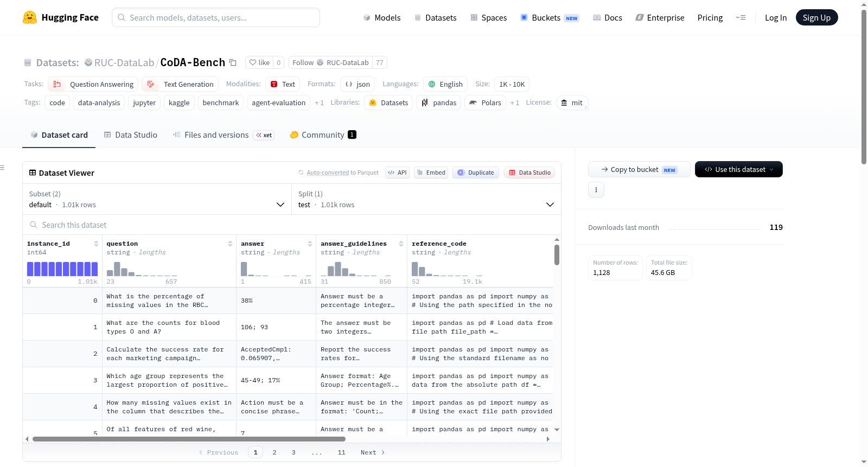Click the Question Answering task tag
The image size is (868, 467).
coord(93,84)
